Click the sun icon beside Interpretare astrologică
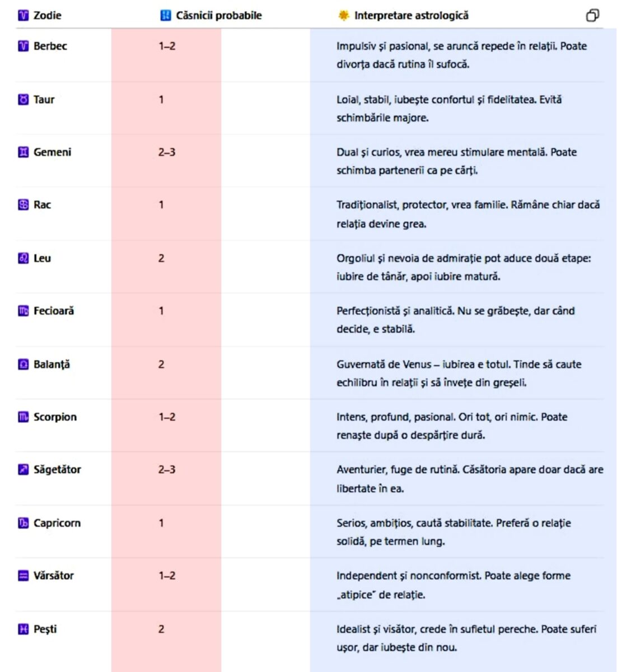The height and width of the screenshot is (672, 631). pos(343,16)
